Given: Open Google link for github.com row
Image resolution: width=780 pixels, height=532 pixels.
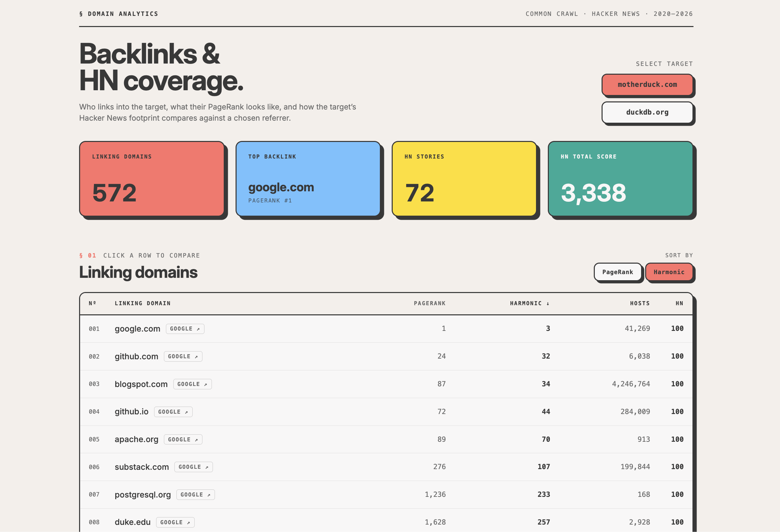Looking at the screenshot, I should (183, 357).
